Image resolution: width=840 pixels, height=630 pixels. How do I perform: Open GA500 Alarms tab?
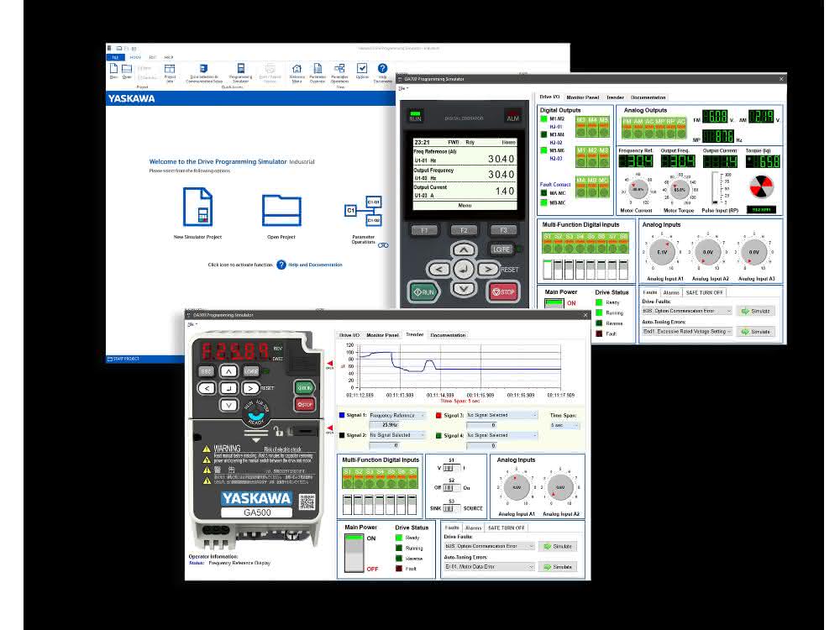click(x=473, y=528)
